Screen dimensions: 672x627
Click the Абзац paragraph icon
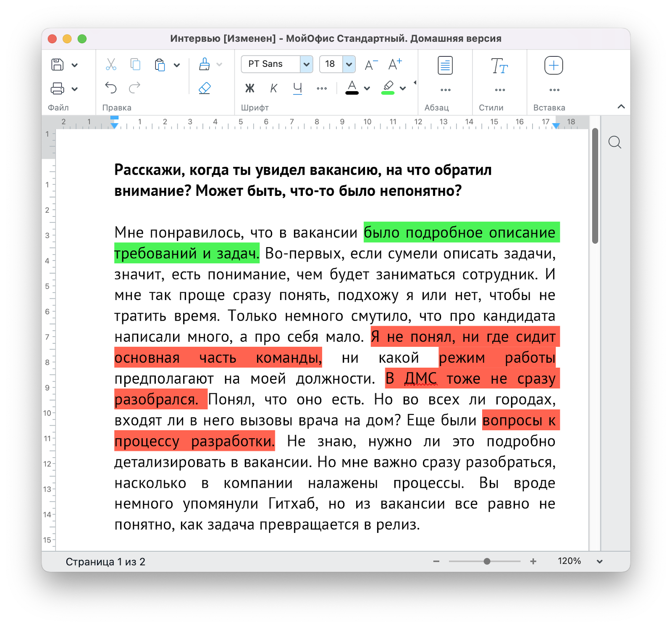click(x=445, y=65)
